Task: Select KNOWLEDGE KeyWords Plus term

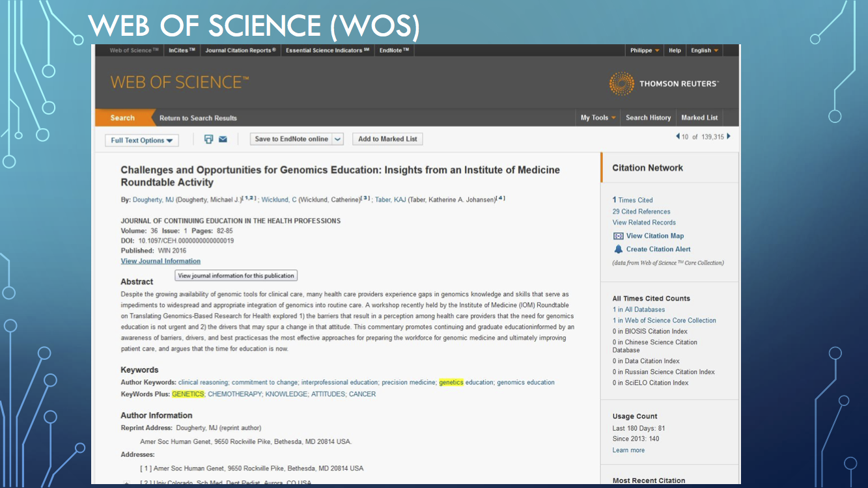Action: (286, 394)
